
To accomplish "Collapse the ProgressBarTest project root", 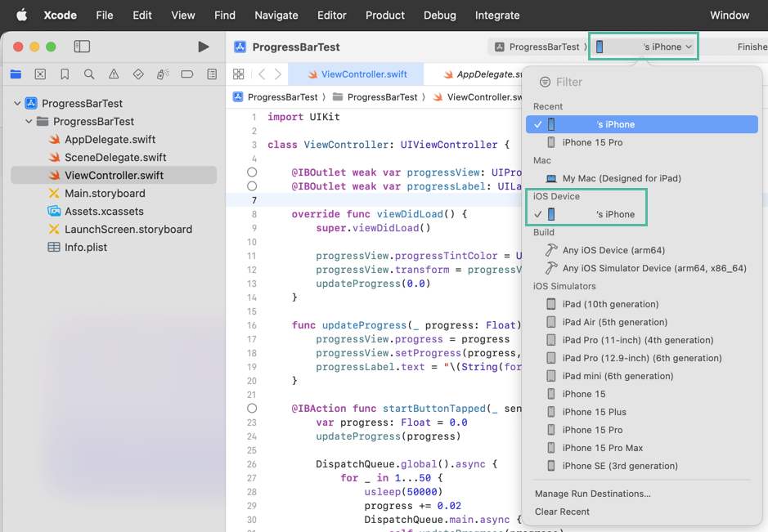I will click(17, 103).
